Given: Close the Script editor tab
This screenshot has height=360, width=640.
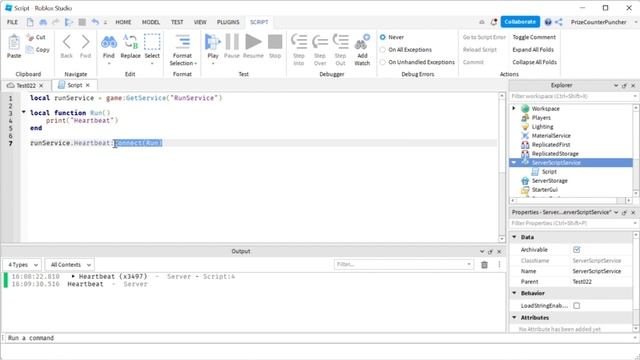Looking at the screenshot, I should point(88,85).
